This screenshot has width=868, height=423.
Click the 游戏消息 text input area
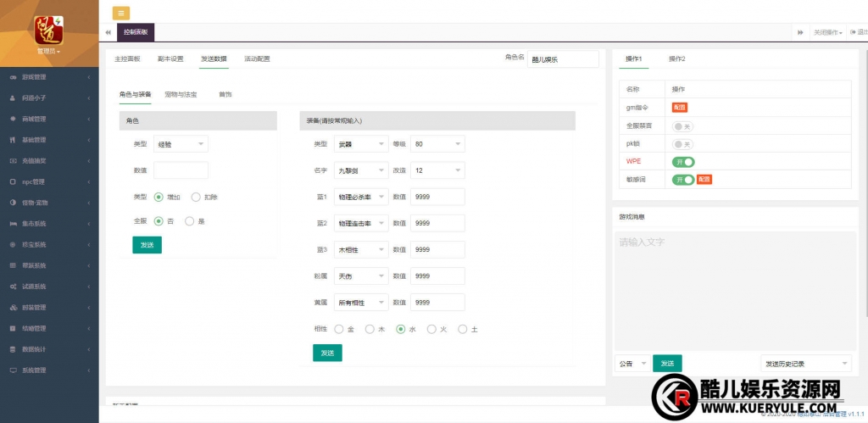point(735,288)
